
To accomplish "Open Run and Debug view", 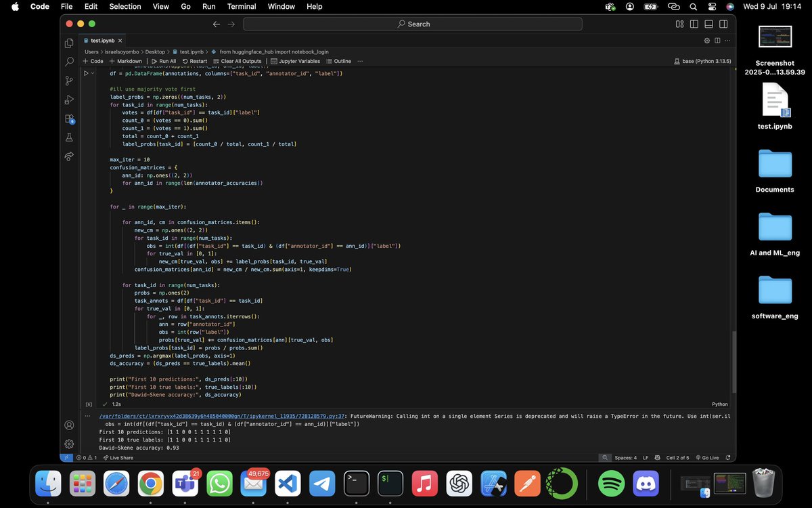I will (69, 100).
